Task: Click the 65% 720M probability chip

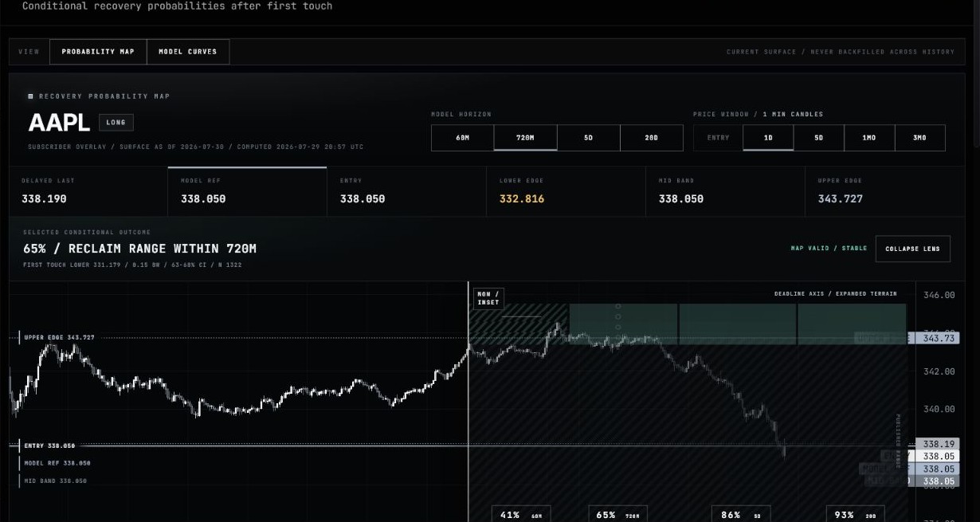Action: (x=617, y=514)
